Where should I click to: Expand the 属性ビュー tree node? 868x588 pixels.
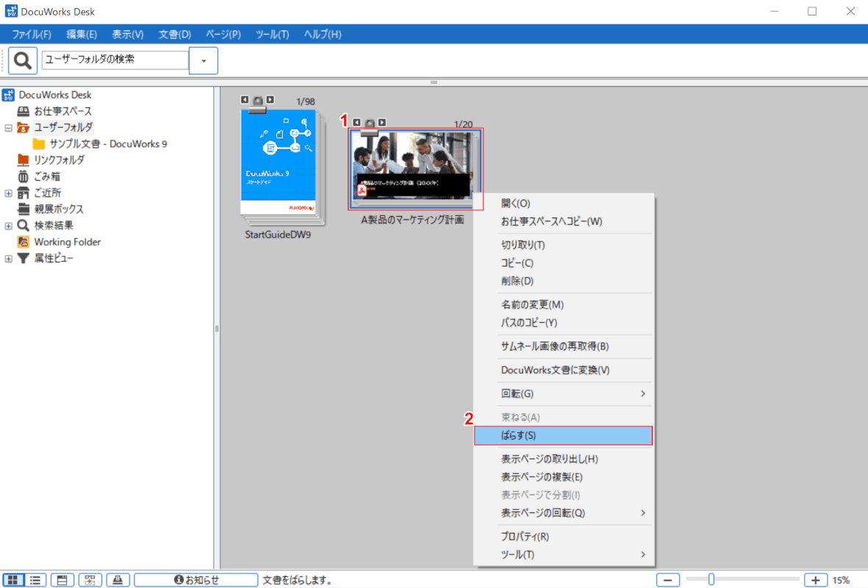(9, 258)
